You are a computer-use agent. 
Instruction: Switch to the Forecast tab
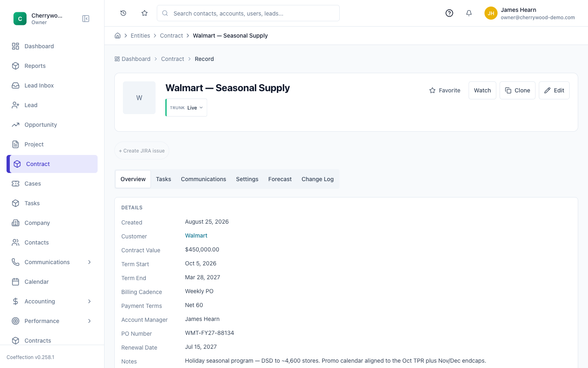[280, 179]
